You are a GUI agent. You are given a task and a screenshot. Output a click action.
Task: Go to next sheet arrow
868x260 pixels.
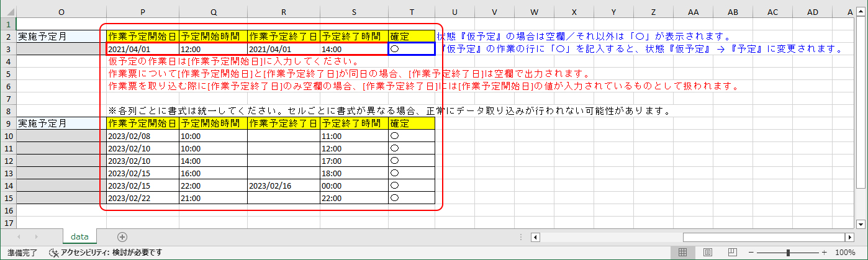click(x=36, y=236)
